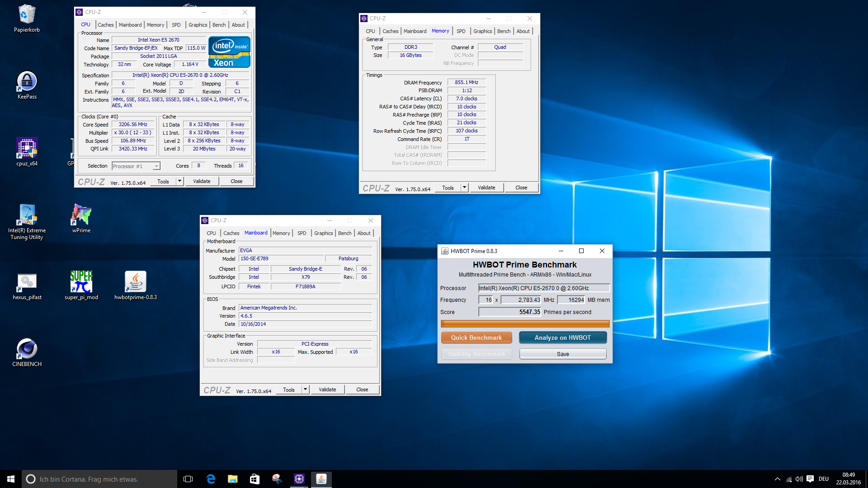Screen dimensions: 868x488
Task: Click the Score field showing 5547.35
Action: (x=510, y=312)
